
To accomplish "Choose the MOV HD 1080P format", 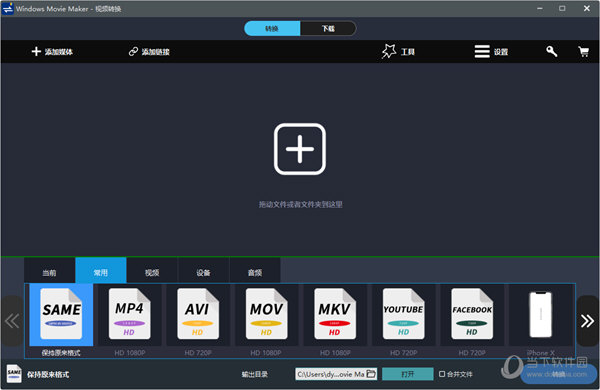I will click(266, 314).
